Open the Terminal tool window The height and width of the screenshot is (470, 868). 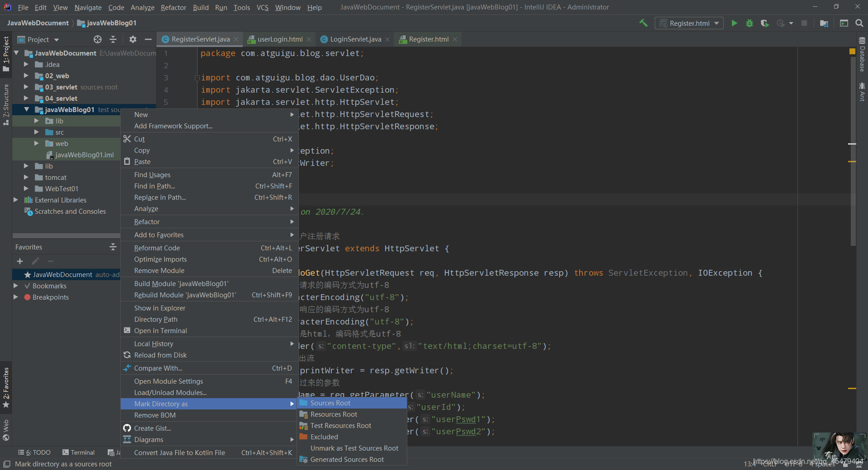78,452
